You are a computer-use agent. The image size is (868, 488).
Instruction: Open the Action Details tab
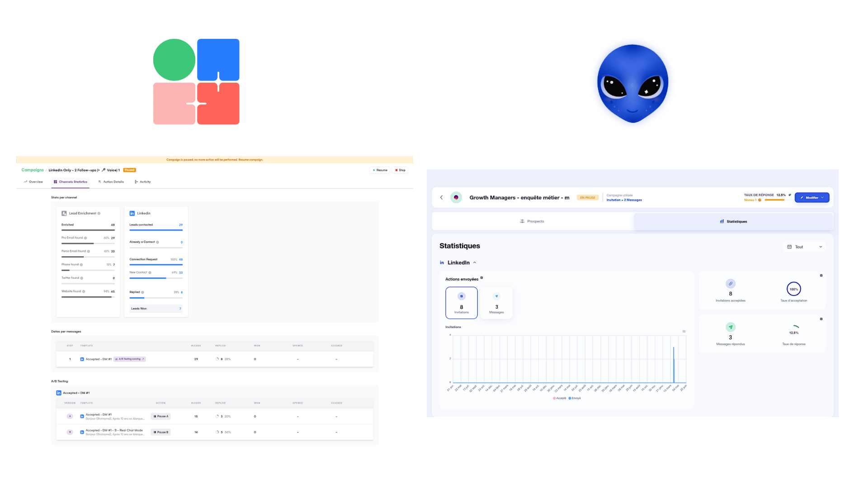tap(111, 182)
